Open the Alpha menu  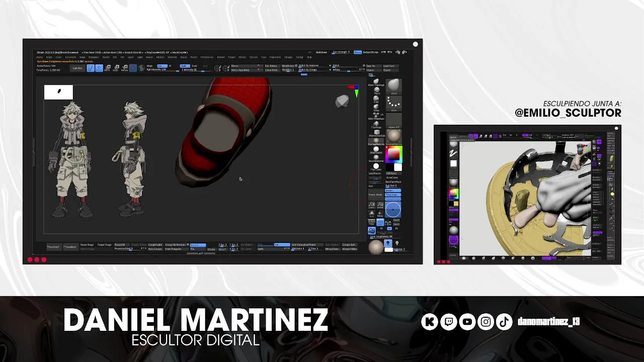pos(39,57)
